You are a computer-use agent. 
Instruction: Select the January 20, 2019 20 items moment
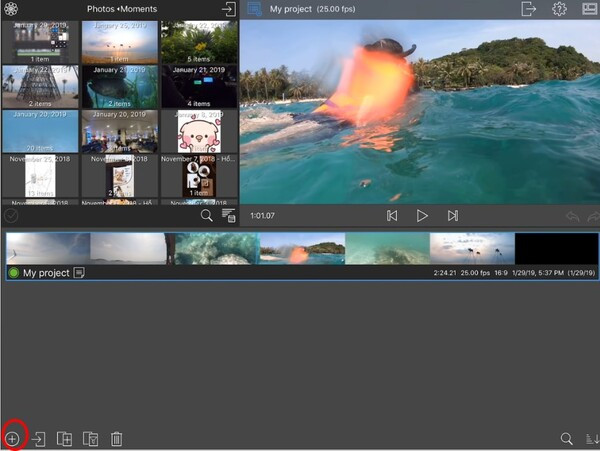pos(40,131)
